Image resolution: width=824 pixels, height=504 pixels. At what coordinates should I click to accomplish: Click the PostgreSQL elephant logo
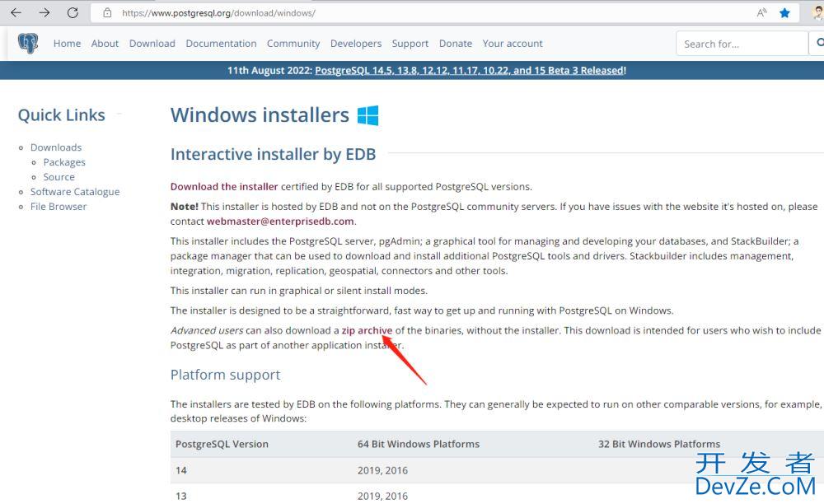(x=28, y=43)
